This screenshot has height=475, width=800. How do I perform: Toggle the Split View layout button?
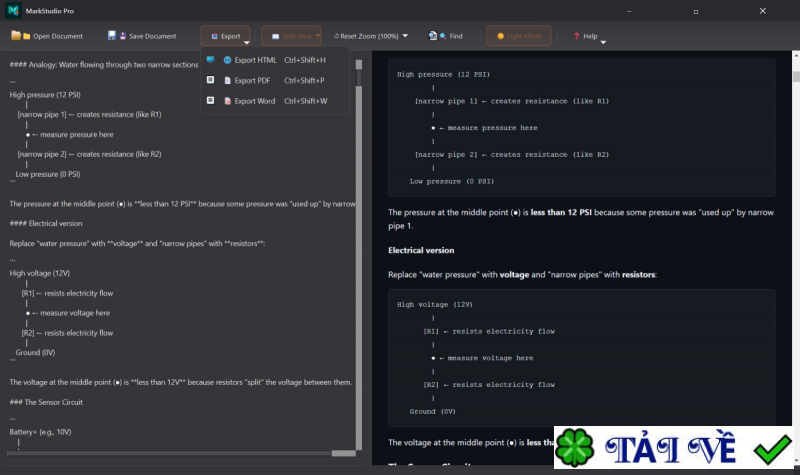(285, 36)
